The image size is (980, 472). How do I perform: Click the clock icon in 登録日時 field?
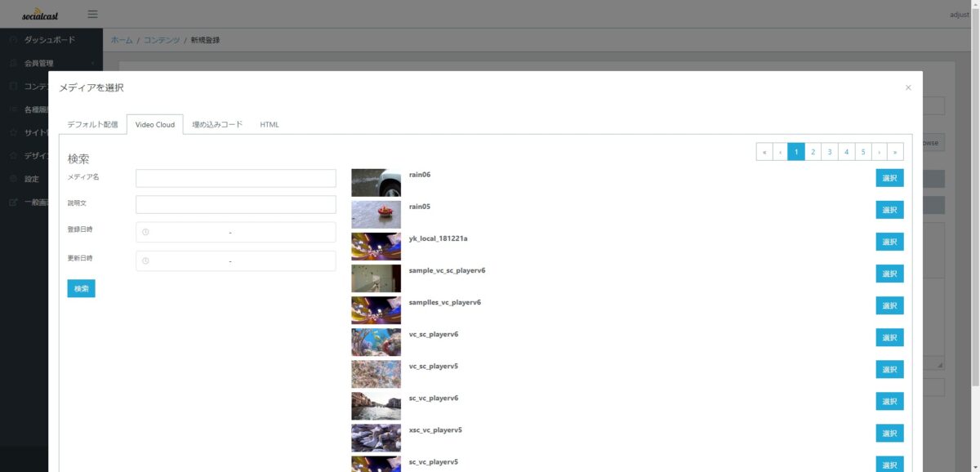point(145,233)
